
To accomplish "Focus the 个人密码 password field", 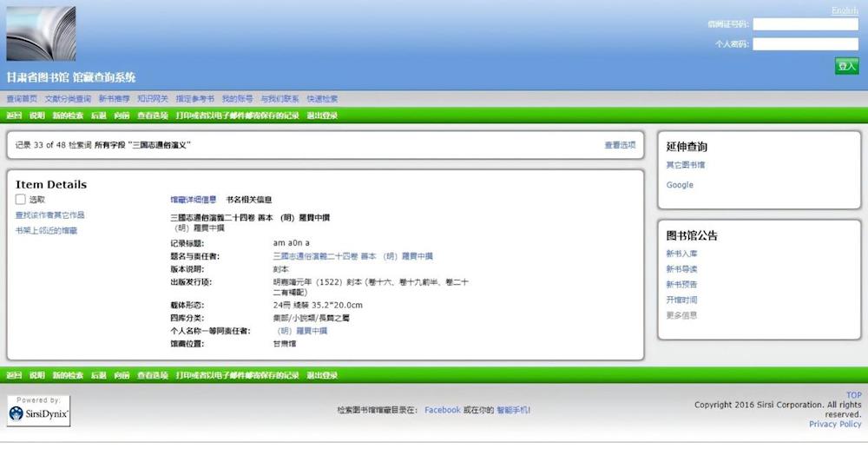I will click(x=805, y=43).
